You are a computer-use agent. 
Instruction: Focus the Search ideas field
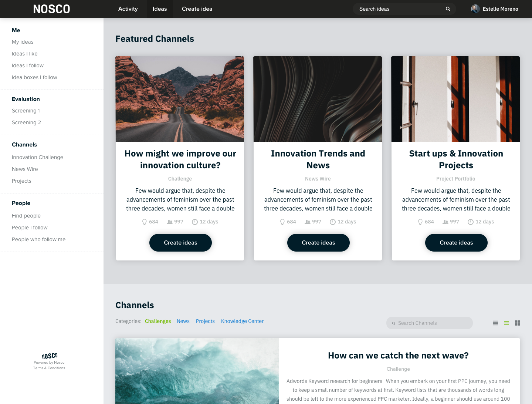point(404,9)
